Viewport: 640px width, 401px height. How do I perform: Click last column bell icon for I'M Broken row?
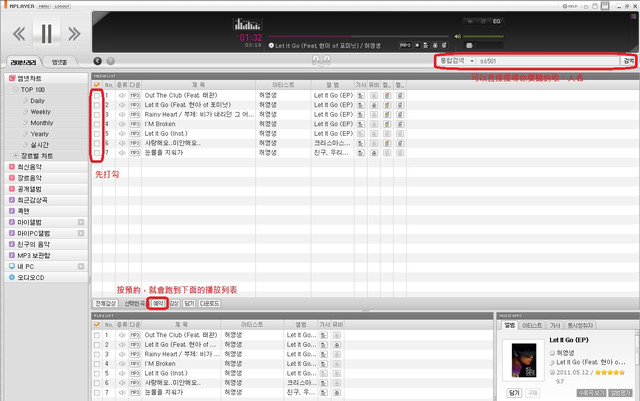[x=400, y=124]
